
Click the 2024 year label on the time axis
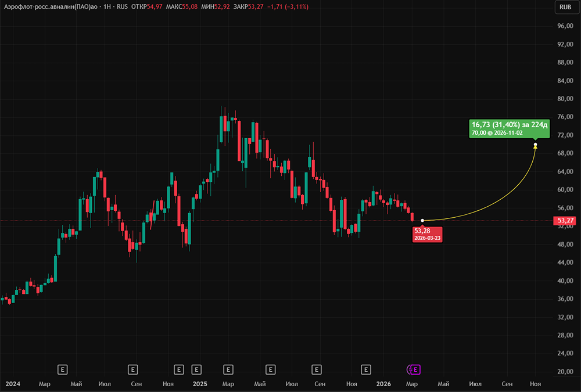click(13, 384)
